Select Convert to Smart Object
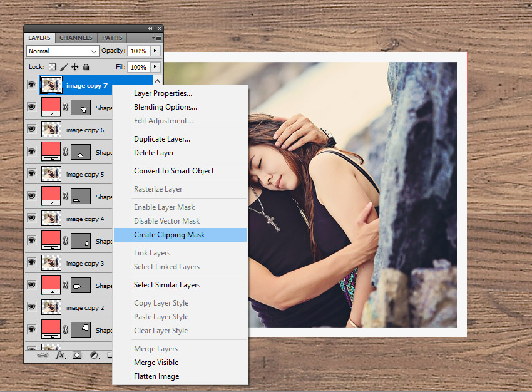 tap(174, 171)
